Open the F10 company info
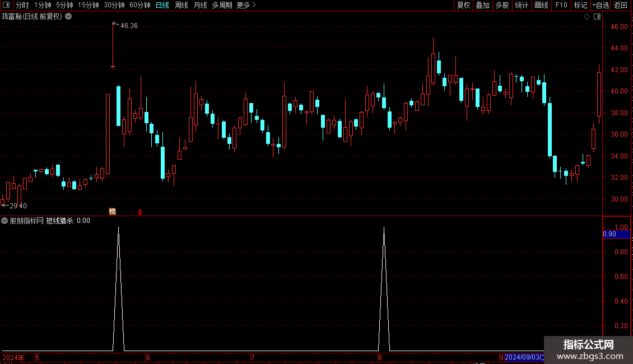The width and height of the screenshot is (633, 364). 561,5
